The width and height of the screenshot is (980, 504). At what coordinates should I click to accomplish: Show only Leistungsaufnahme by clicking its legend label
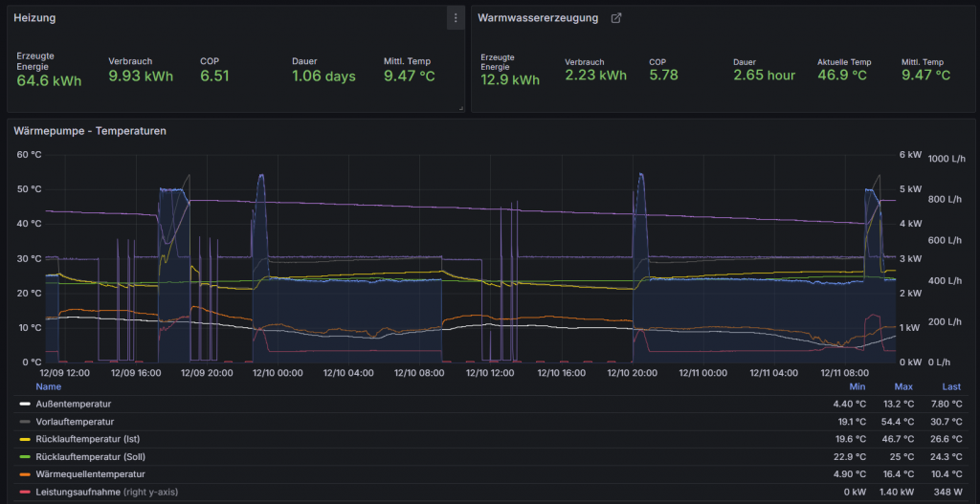click(77, 492)
